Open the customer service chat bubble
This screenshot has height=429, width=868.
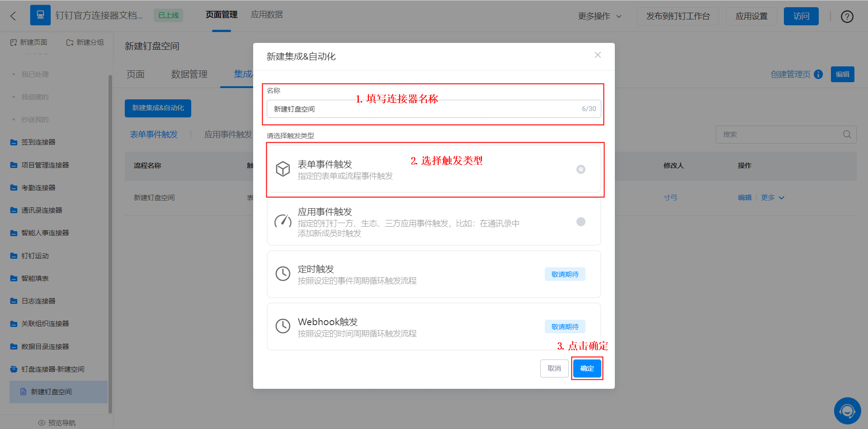tap(847, 411)
